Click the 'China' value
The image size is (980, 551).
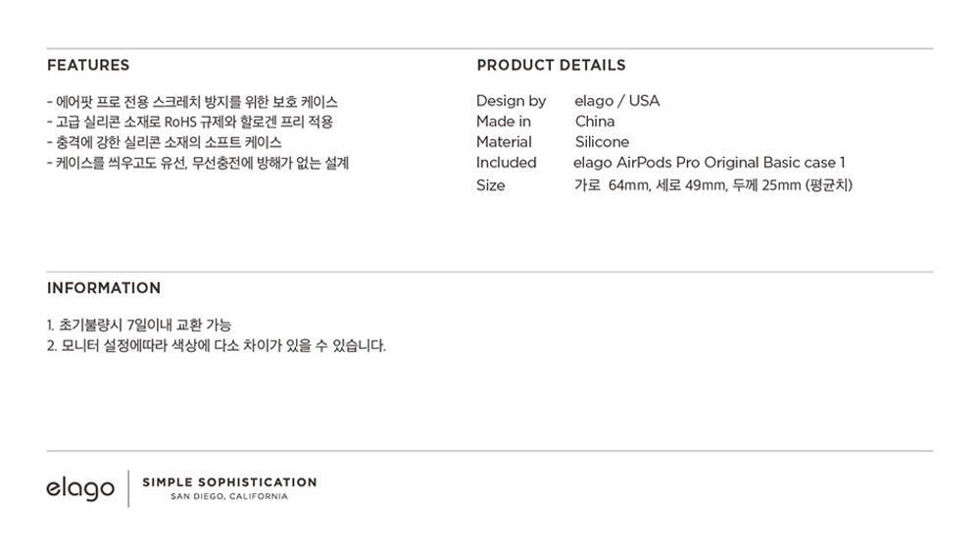[x=595, y=122]
